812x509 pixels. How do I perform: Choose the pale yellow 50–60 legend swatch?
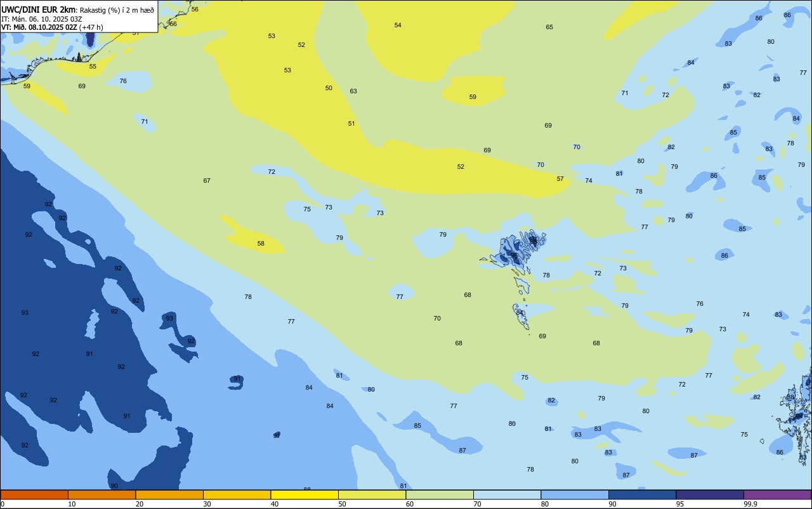372,494
